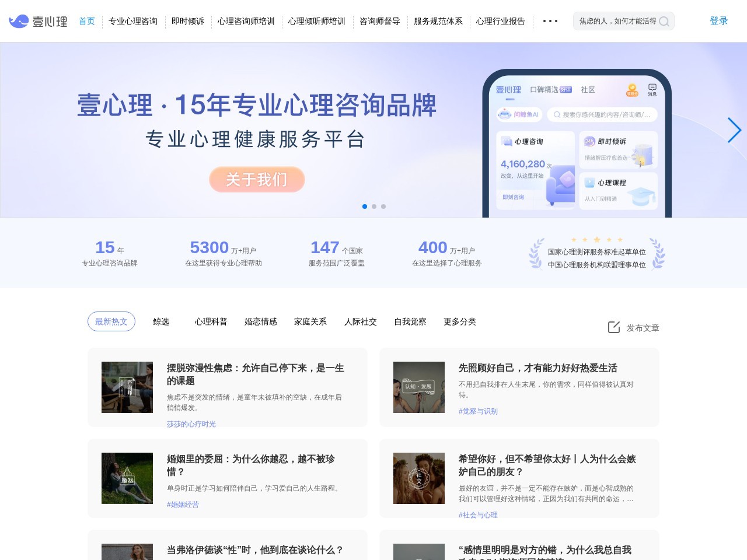Open article 摆脱弥漫性焦虑
Screen dimensions: 747x560
click(x=256, y=374)
